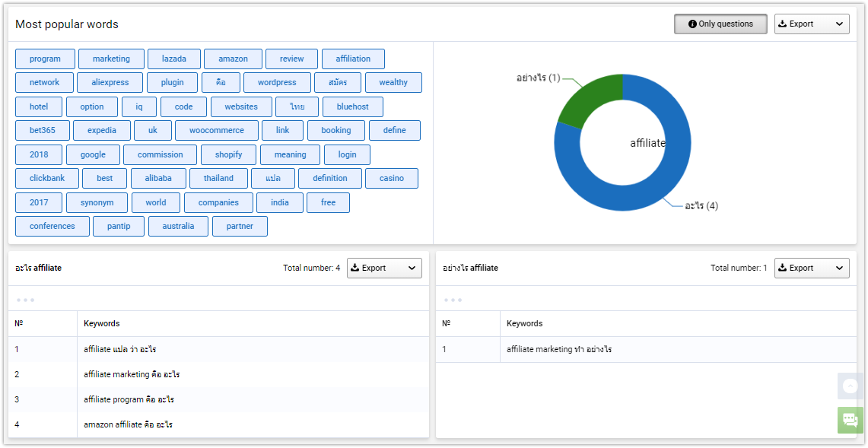Select the program word tag

point(45,59)
